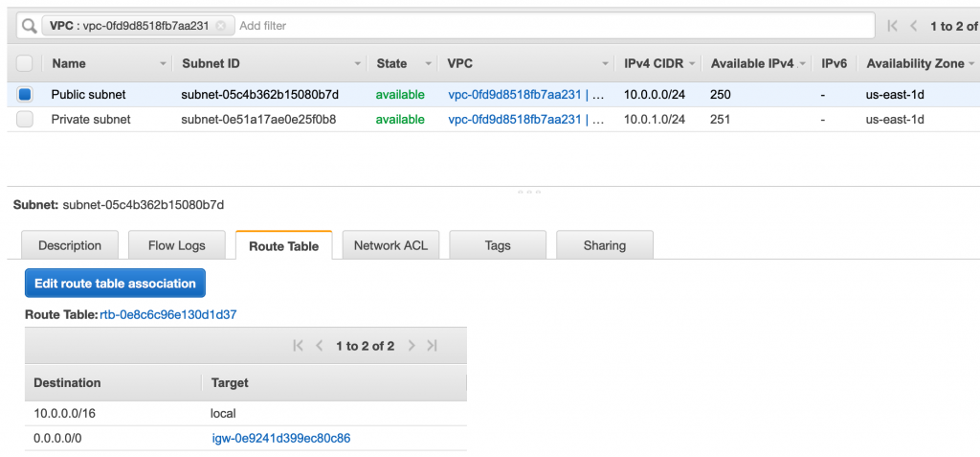Go to previous page of route entries

319,346
